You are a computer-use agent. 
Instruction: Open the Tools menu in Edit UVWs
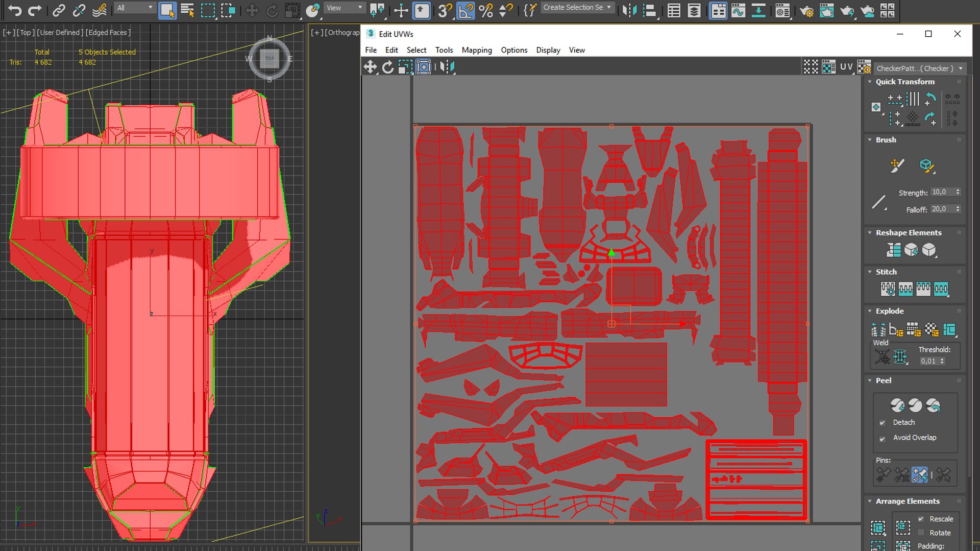click(x=444, y=50)
